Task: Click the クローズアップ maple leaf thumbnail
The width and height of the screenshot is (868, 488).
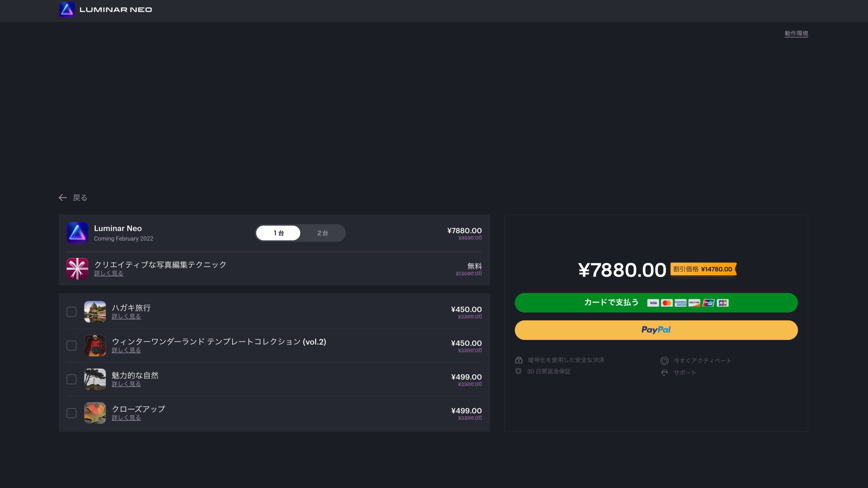Action: (x=95, y=413)
